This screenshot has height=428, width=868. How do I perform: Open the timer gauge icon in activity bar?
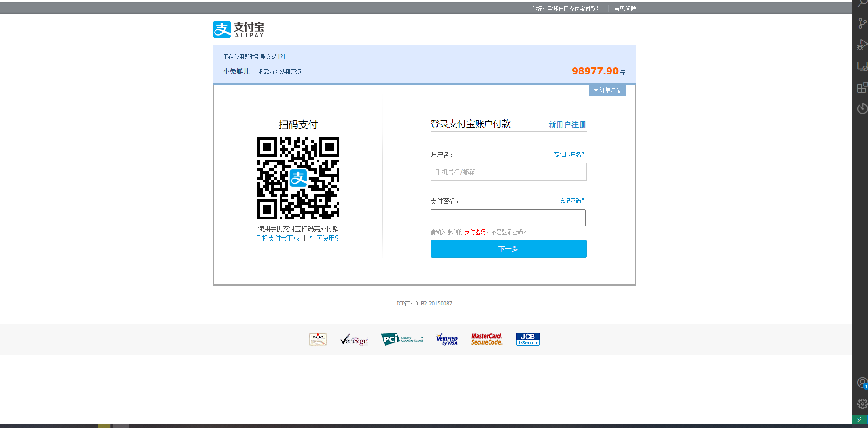[x=862, y=109]
